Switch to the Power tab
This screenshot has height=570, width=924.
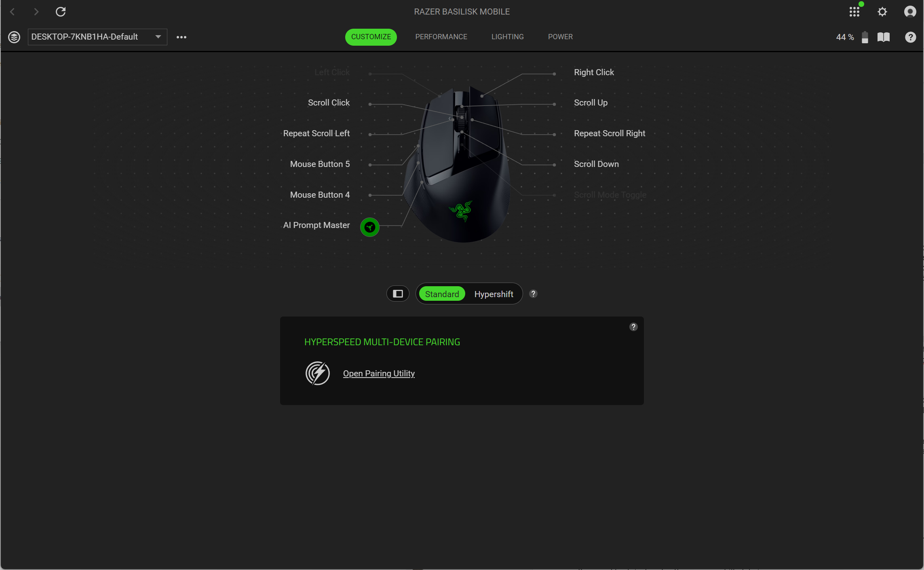click(560, 37)
